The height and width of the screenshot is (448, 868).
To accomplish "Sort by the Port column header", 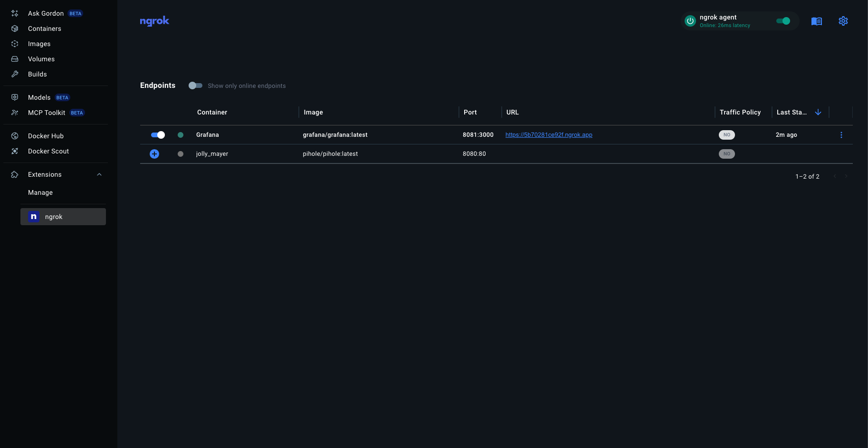I will click(470, 112).
